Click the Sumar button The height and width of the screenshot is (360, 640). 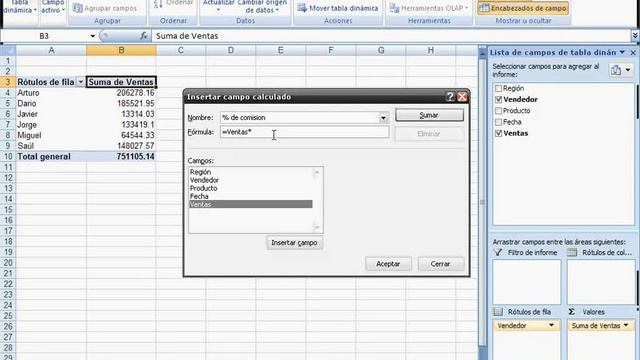(429, 116)
